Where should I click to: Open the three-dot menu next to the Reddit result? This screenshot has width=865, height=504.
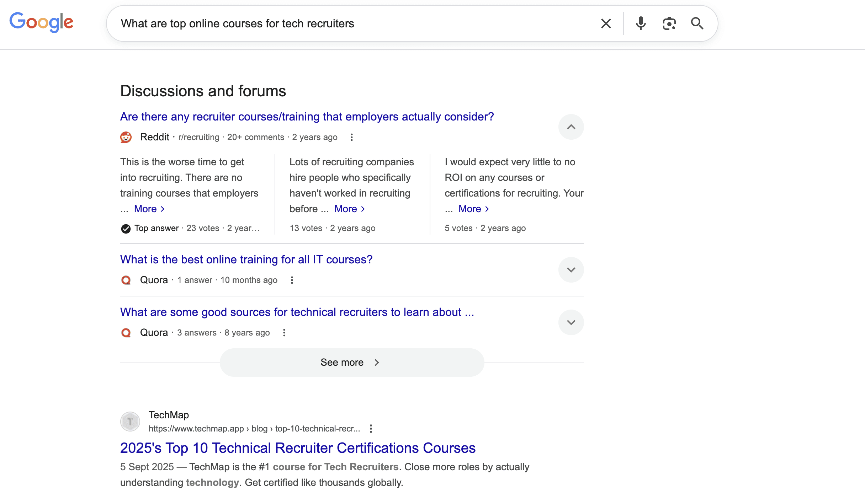click(351, 137)
